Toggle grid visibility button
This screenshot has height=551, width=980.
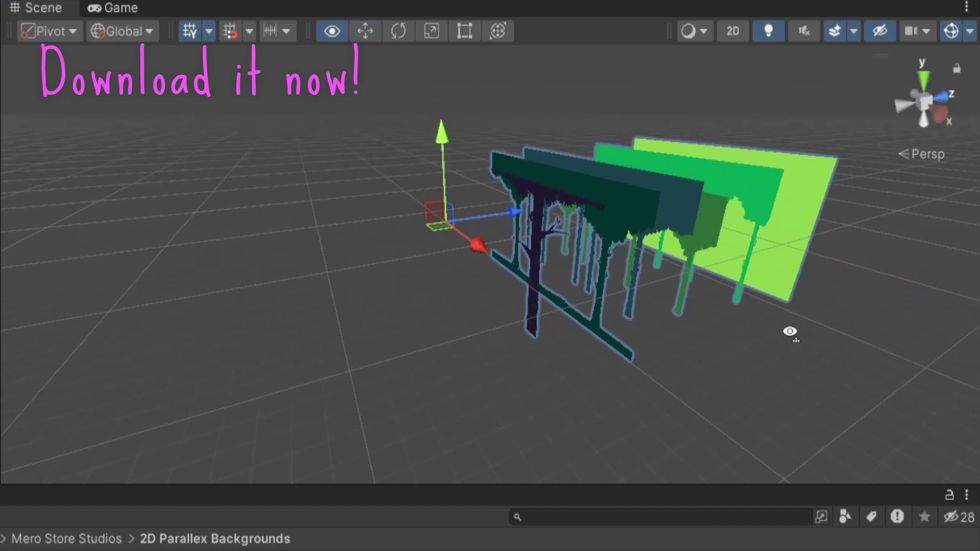click(190, 31)
